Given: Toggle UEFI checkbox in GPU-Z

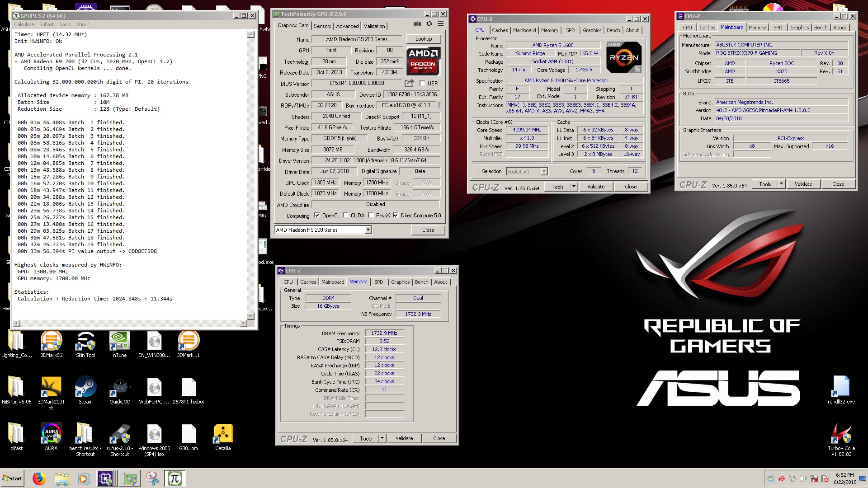Looking at the screenshot, I should tap(422, 84).
